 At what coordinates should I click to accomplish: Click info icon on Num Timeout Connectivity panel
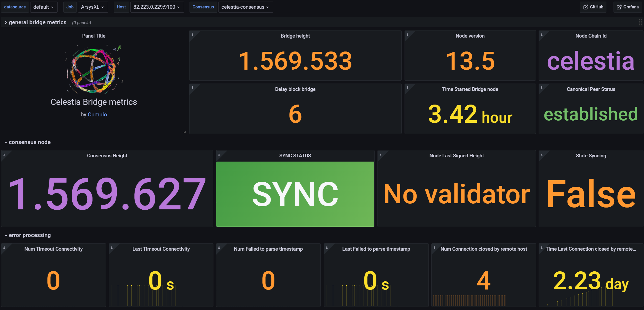click(x=4, y=247)
